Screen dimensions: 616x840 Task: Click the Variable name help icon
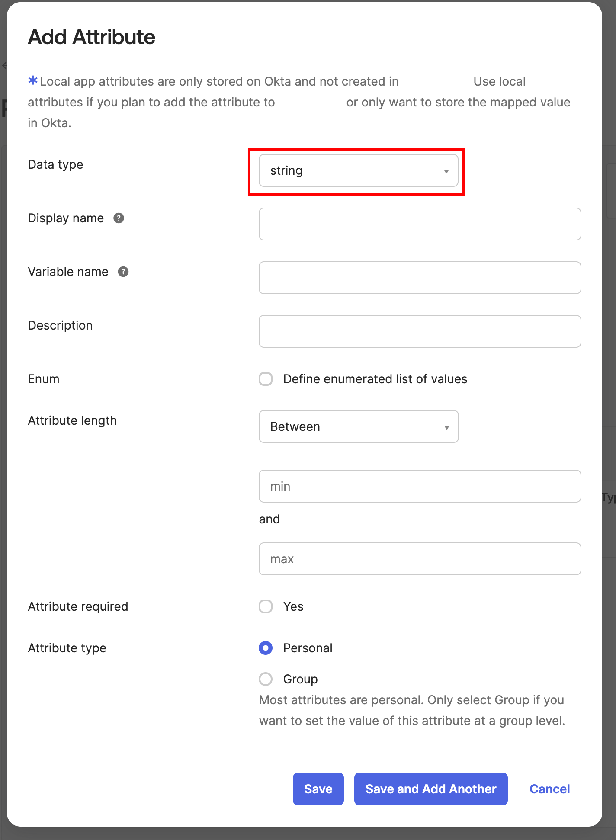click(x=123, y=272)
